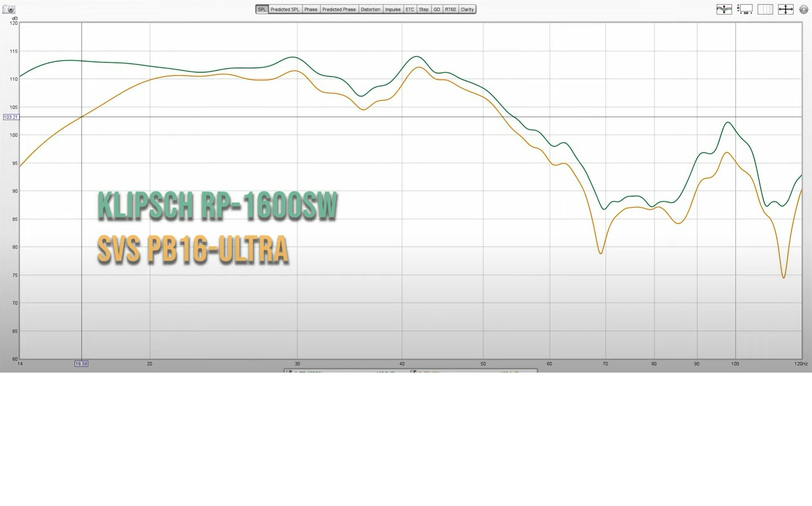
Task: Switch to the GD tab
Action: point(436,9)
